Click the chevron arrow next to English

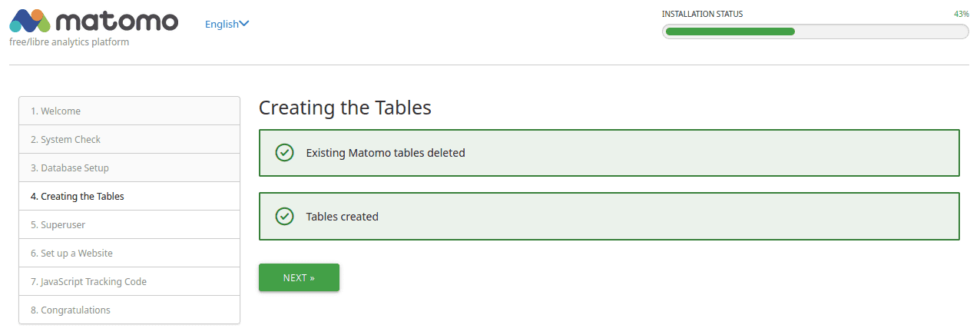pyautogui.click(x=244, y=24)
